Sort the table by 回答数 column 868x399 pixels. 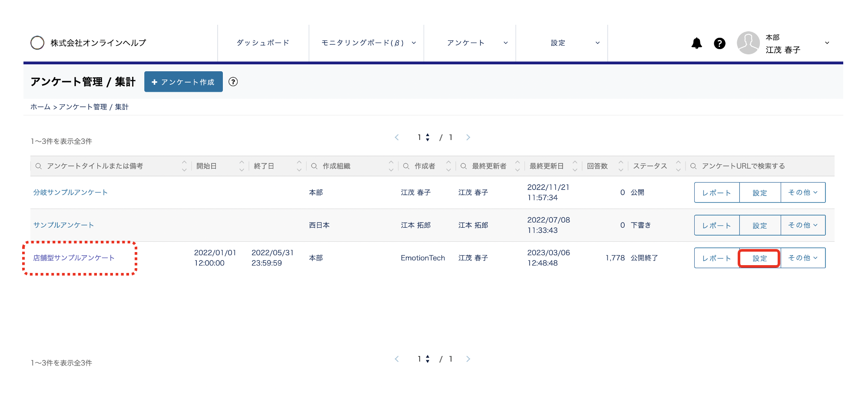click(x=621, y=166)
